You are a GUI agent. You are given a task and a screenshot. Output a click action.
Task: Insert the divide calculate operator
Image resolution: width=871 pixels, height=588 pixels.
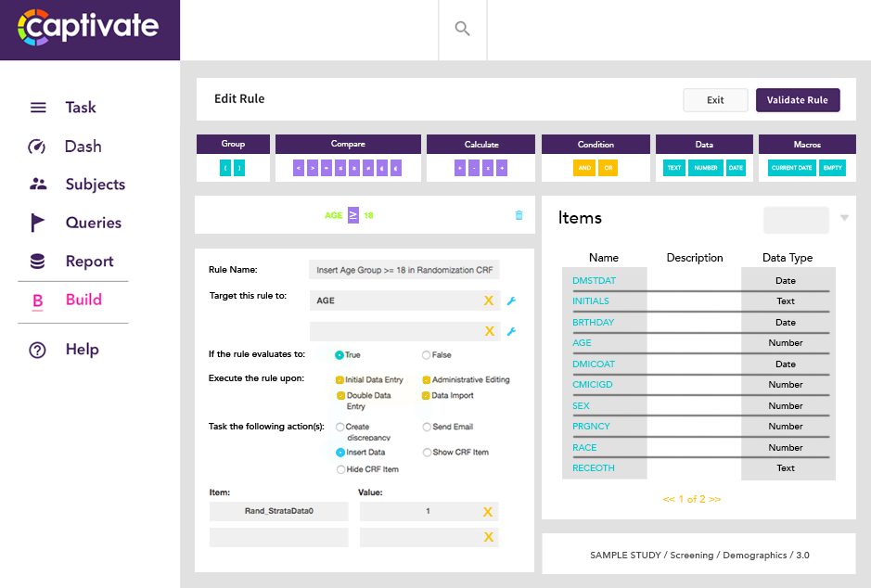click(502, 168)
